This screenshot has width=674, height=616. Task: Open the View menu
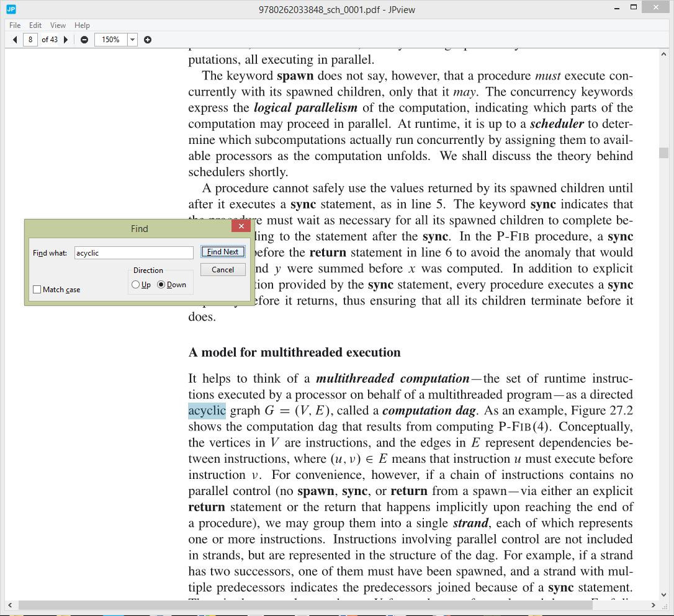click(x=58, y=25)
